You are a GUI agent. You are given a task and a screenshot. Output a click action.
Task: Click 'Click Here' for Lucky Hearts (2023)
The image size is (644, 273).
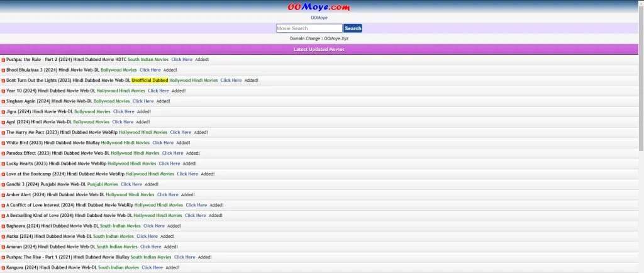click(169, 164)
